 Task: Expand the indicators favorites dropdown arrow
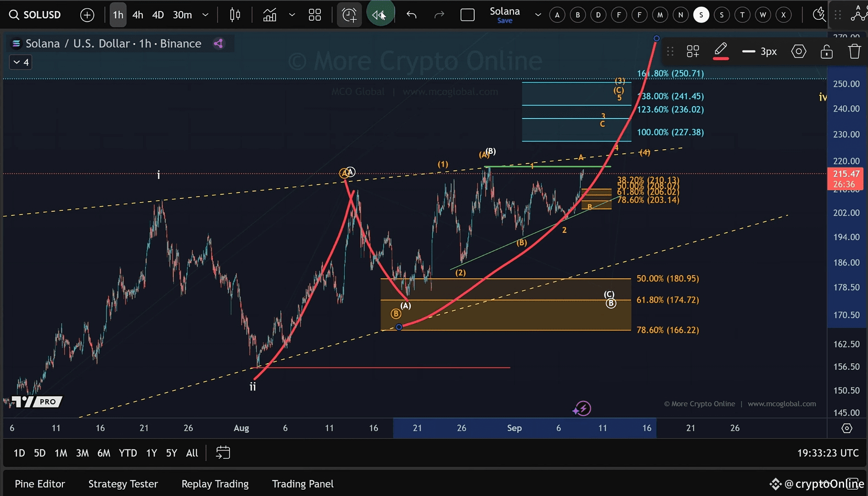292,15
